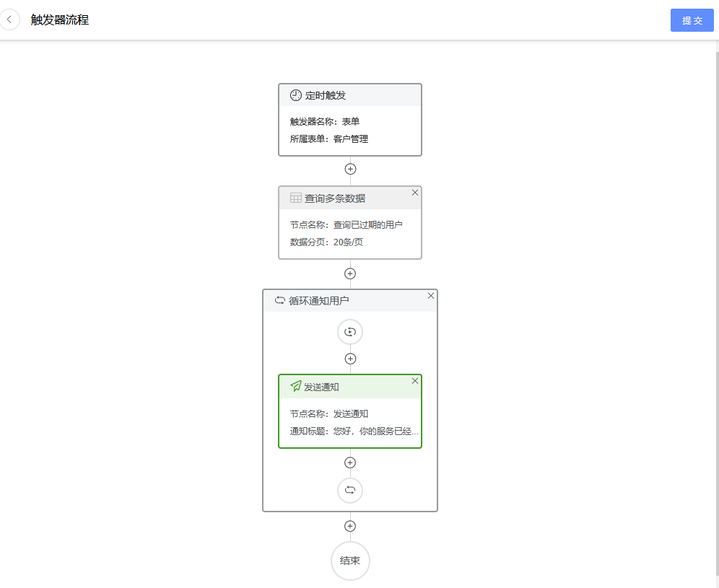Click the plus icon between 定时触发 and 查询多条数据

click(350, 169)
